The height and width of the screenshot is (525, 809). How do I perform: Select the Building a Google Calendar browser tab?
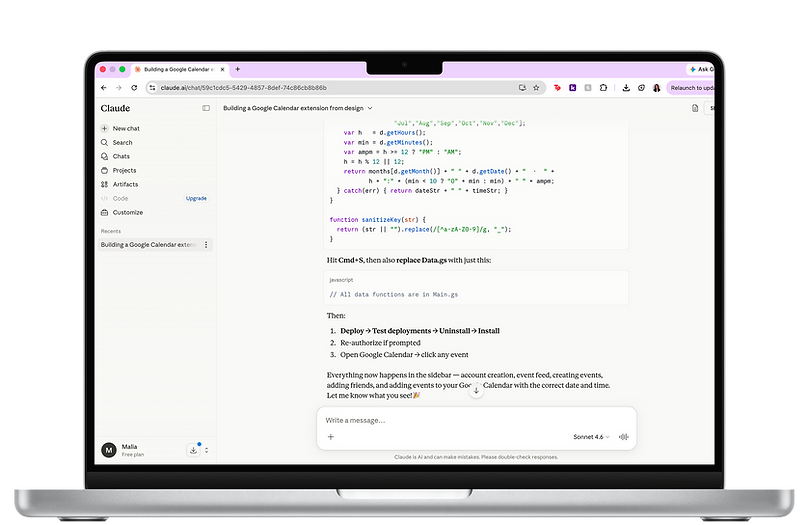click(x=179, y=69)
